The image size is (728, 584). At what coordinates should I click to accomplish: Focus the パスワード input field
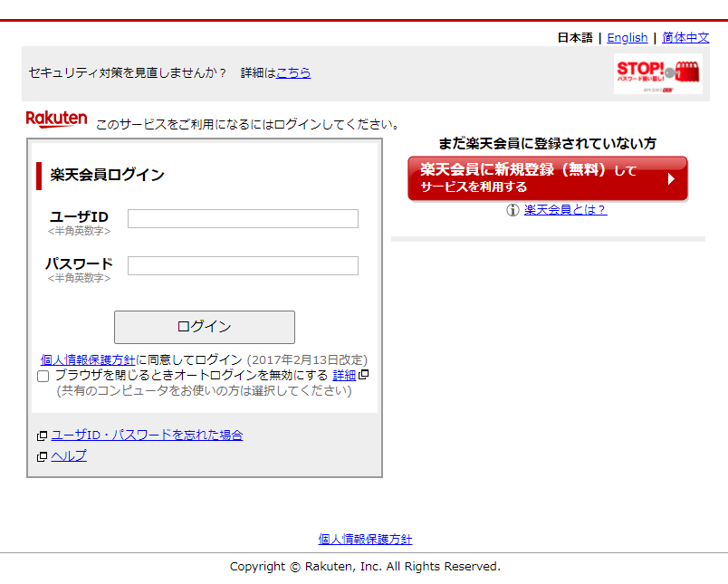pyautogui.click(x=243, y=265)
